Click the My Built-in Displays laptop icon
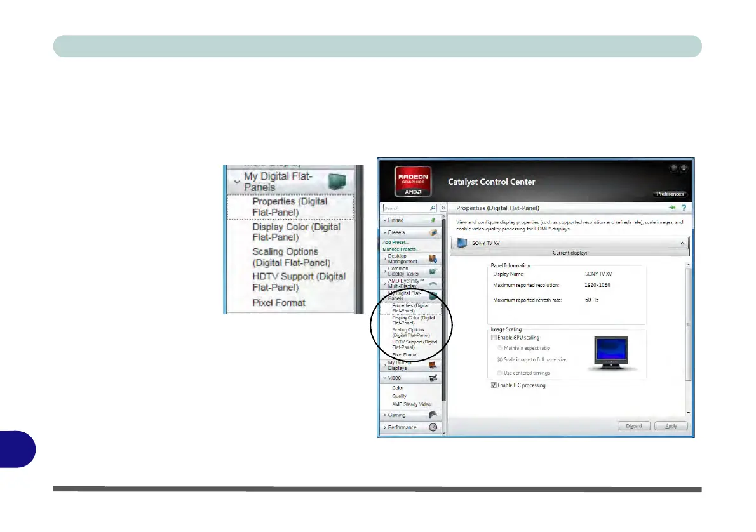756x532 pixels. point(433,365)
